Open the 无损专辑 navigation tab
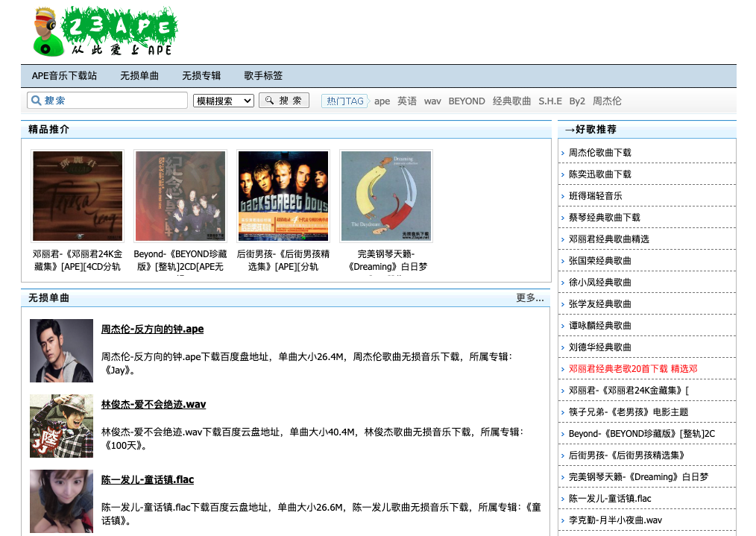This screenshot has height=536, width=756. pyautogui.click(x=201, y=76)
